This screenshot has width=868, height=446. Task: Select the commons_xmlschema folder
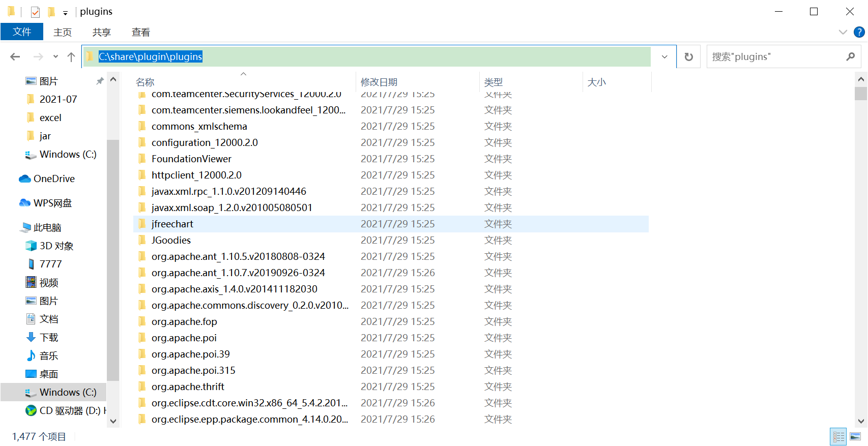click(x=199, y=126)
